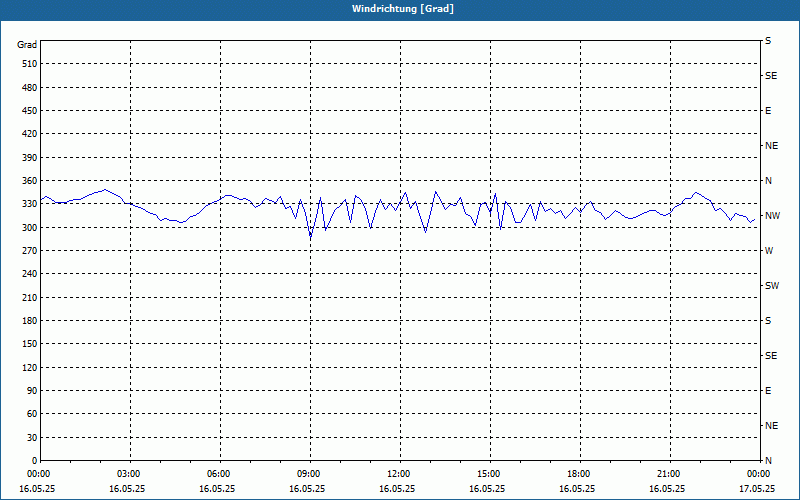Select the 16.05.25 date under 12:00
This screenshot has height=500, width=800.
pyautogui.click(x=397, y=489)
